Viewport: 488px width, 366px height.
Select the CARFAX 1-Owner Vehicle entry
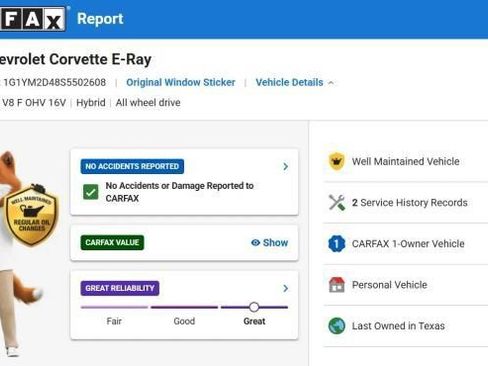click(x=408, y=244)
